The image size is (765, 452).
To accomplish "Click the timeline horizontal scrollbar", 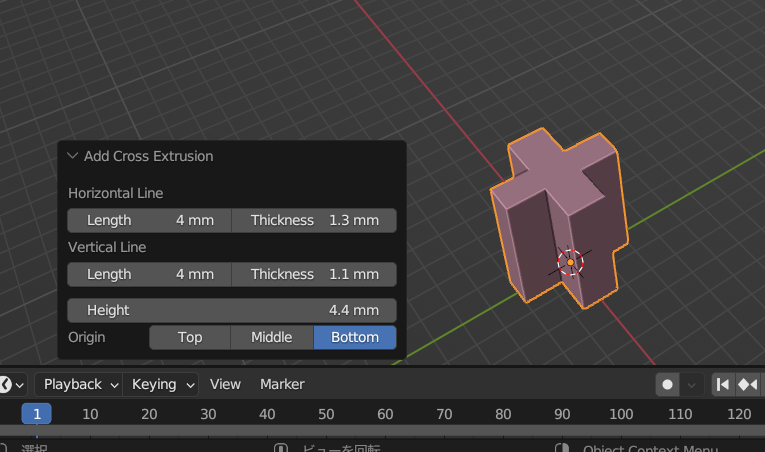I will (x=382, y=431).
